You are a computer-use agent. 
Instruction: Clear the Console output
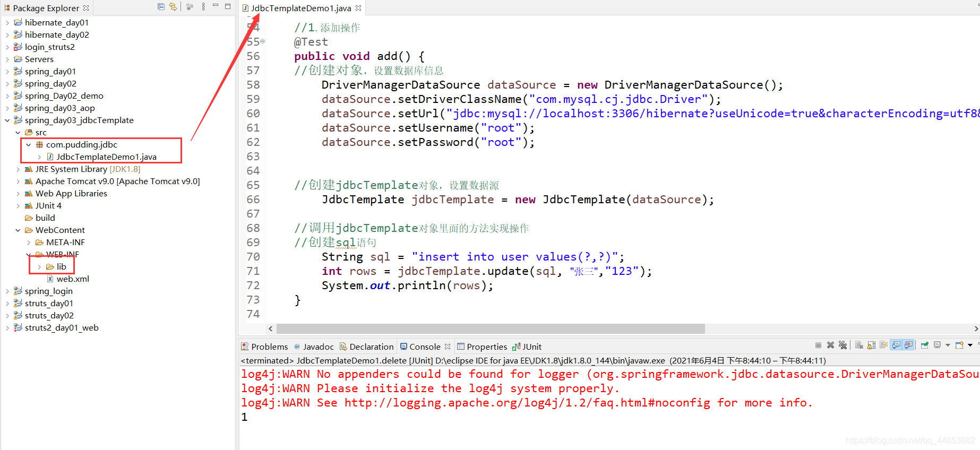click(859, 345)
